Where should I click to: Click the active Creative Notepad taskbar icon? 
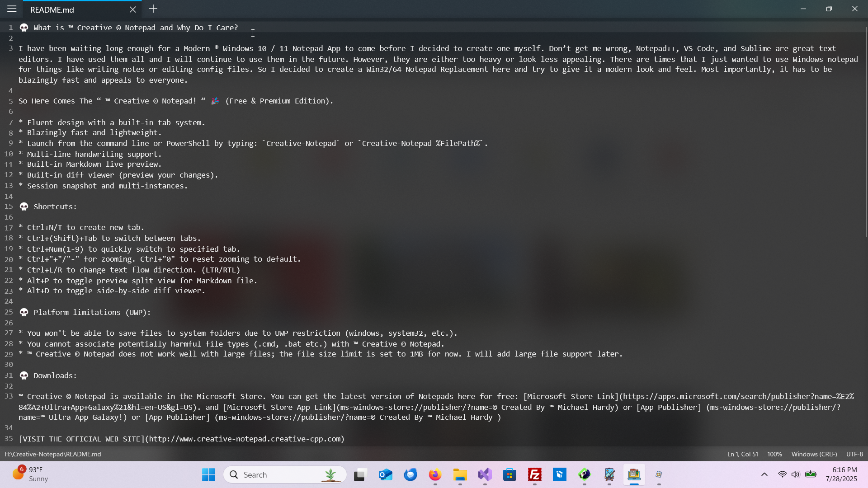(x=634, y=475)
